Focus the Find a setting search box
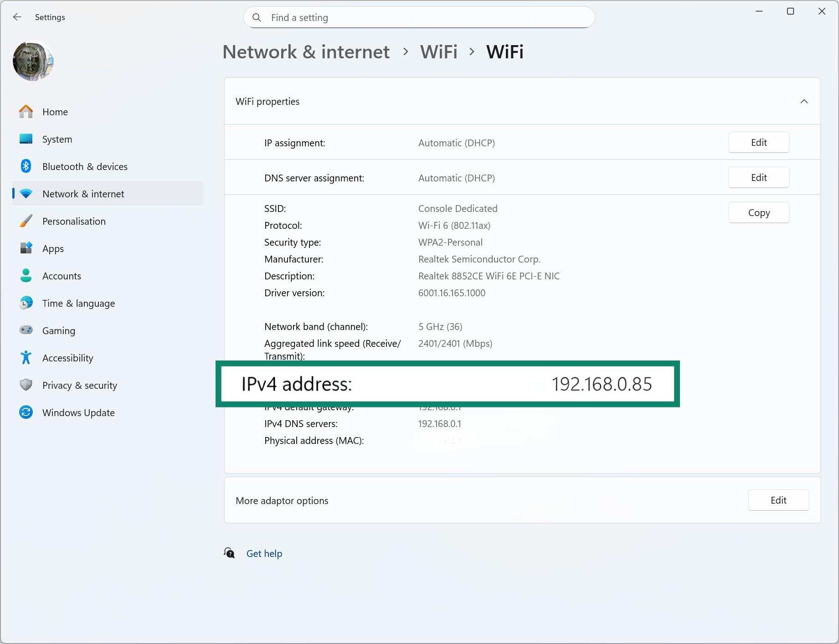Image resolution: width=839 pixels, height=644 pixels. point(419,17)
